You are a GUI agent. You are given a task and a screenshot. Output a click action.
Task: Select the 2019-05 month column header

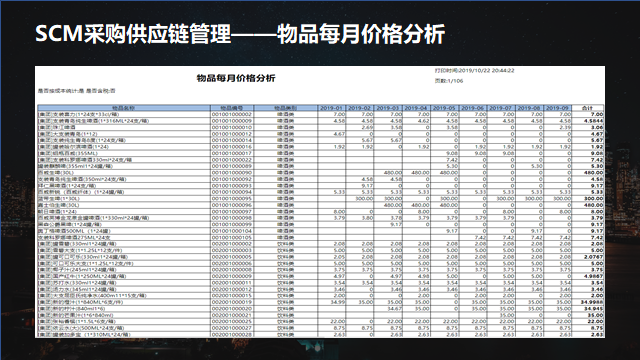click(444, 108)
